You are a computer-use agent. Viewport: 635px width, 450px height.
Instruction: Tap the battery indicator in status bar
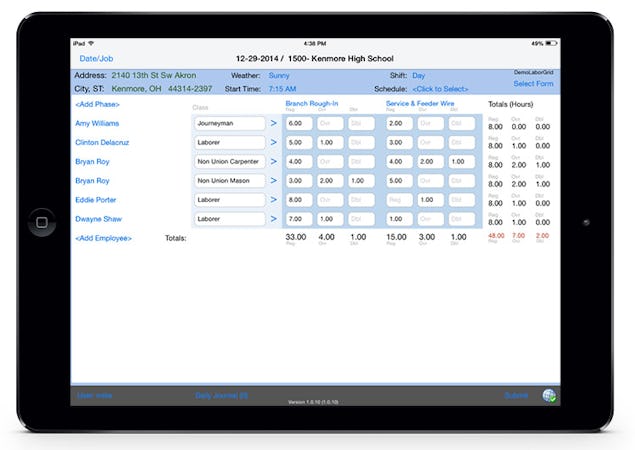pos(551,43)
